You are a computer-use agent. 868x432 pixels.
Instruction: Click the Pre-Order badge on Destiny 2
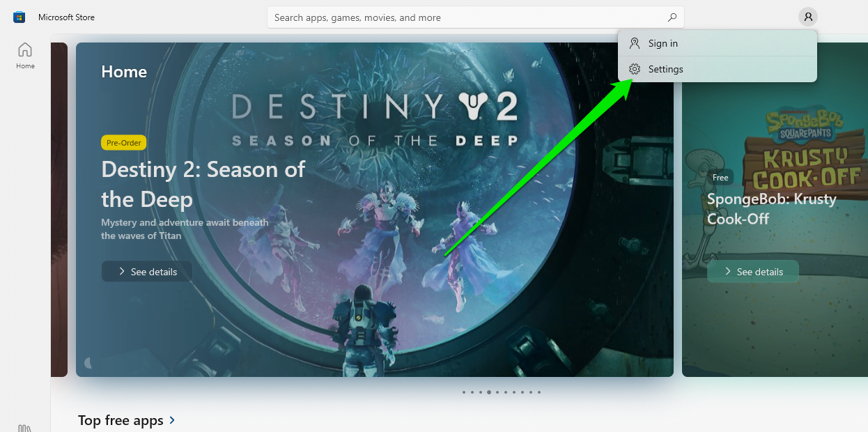123,143
